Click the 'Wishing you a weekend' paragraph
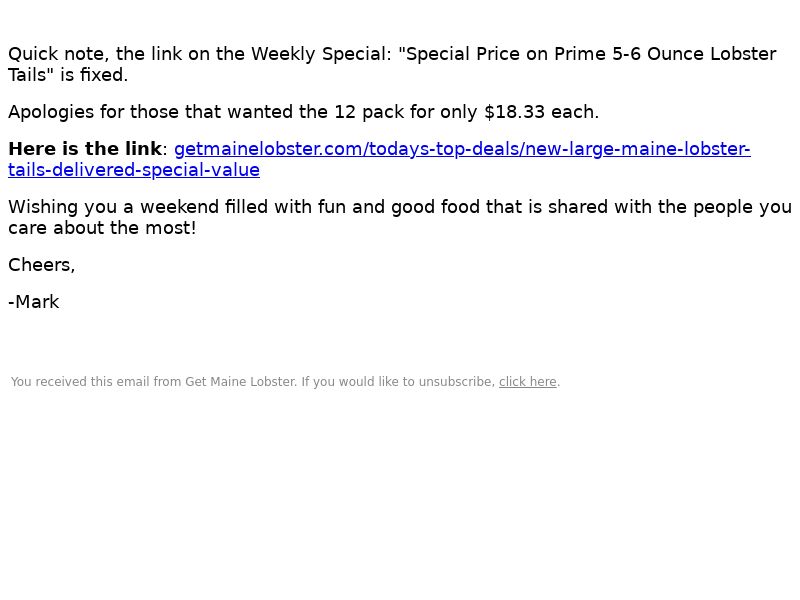 click(399, 217)
